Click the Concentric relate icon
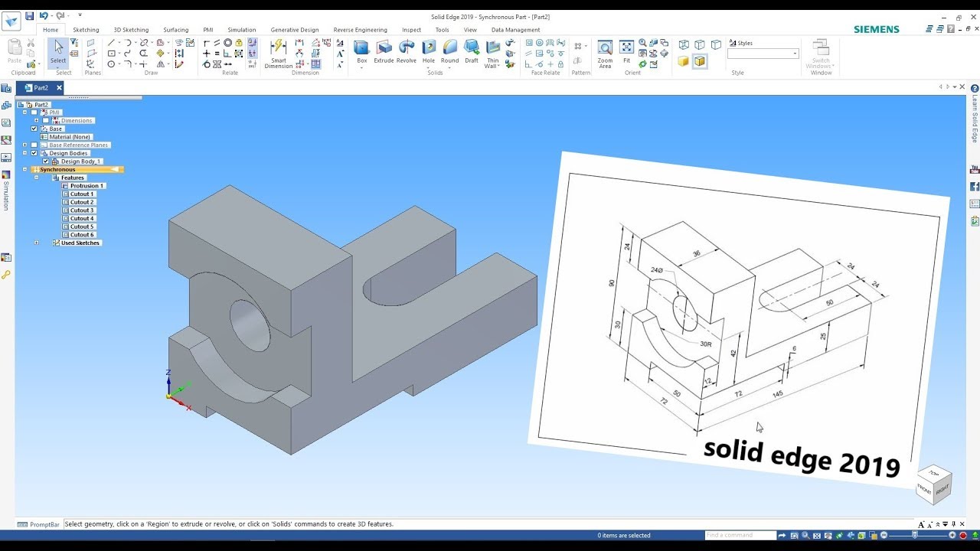This screenshot has height=551, width=980. tap(227, 43)
